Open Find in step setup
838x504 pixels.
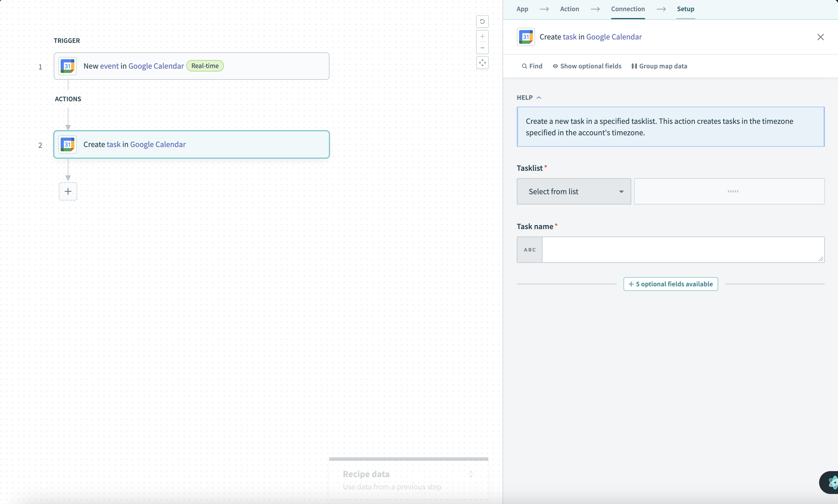coord(532,66)
